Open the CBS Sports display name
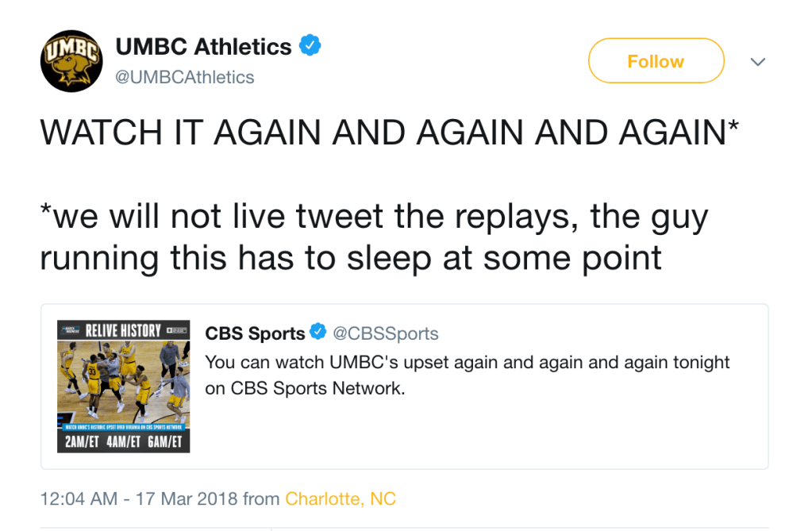The height and width of the screenshot is (531, 812). click(255, 333)
